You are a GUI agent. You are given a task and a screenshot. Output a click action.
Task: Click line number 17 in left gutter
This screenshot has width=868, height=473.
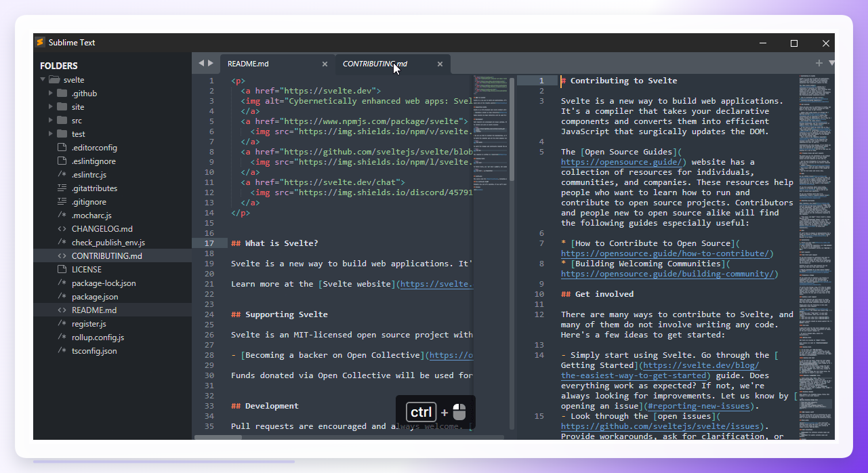[209, 243]
